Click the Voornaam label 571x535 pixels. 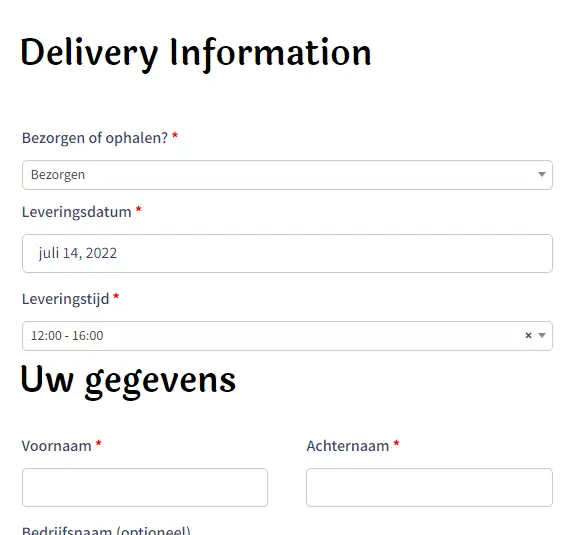tap(56, 446)
